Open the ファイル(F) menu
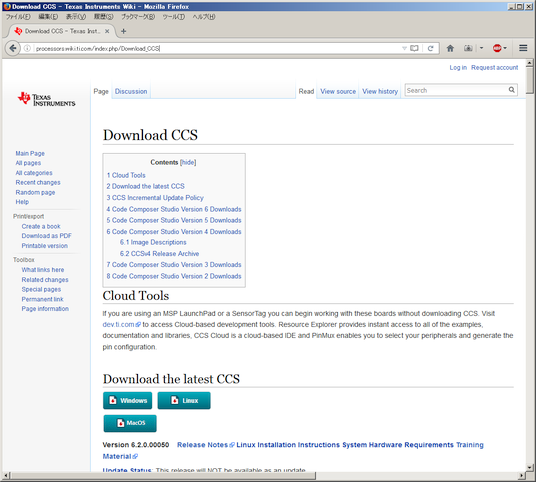The width and height of the screenshot is (536, 482). click(x=18, y=17)
